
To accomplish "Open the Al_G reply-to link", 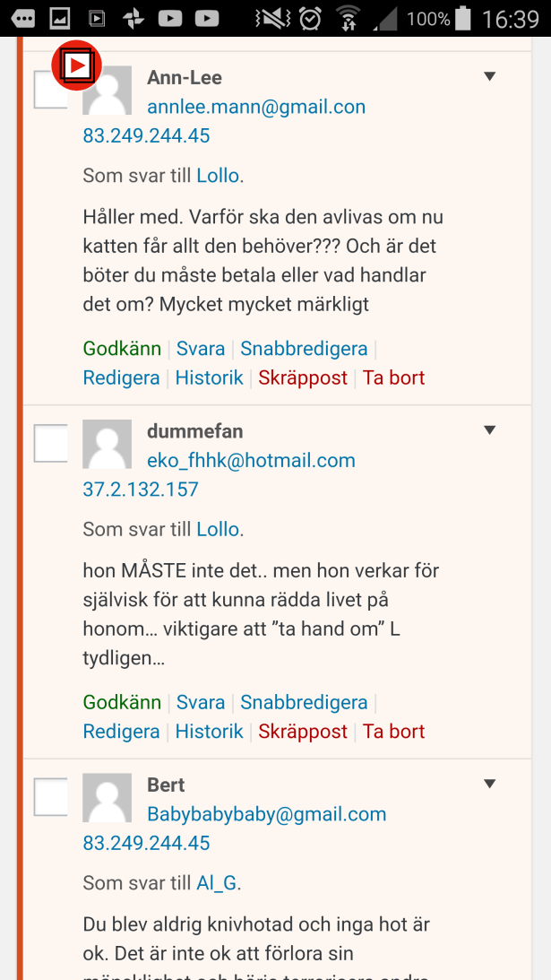I will tap(216, 883).
